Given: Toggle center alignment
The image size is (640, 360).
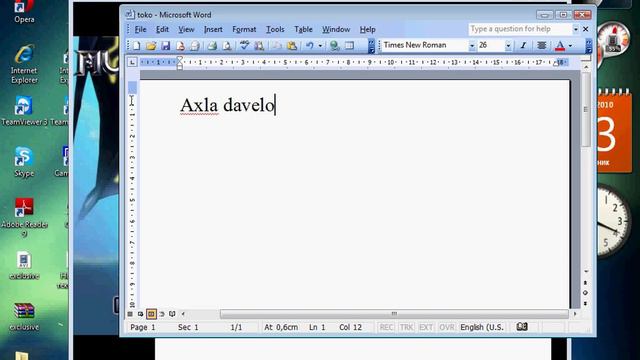Looking at the screenshot, I should [542, 46].
